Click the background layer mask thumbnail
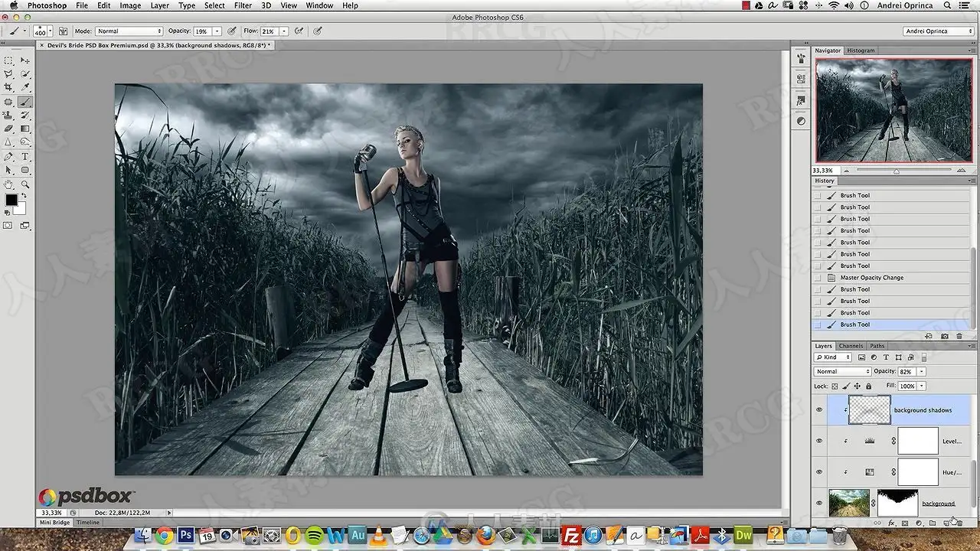The image size is (980, 551). (897, 503)
